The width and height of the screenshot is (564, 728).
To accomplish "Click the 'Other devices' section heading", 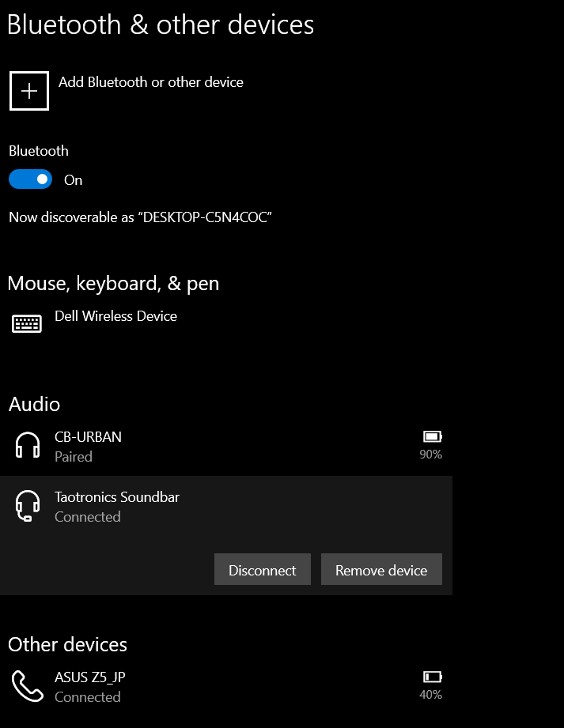I will tap(67, 644).
